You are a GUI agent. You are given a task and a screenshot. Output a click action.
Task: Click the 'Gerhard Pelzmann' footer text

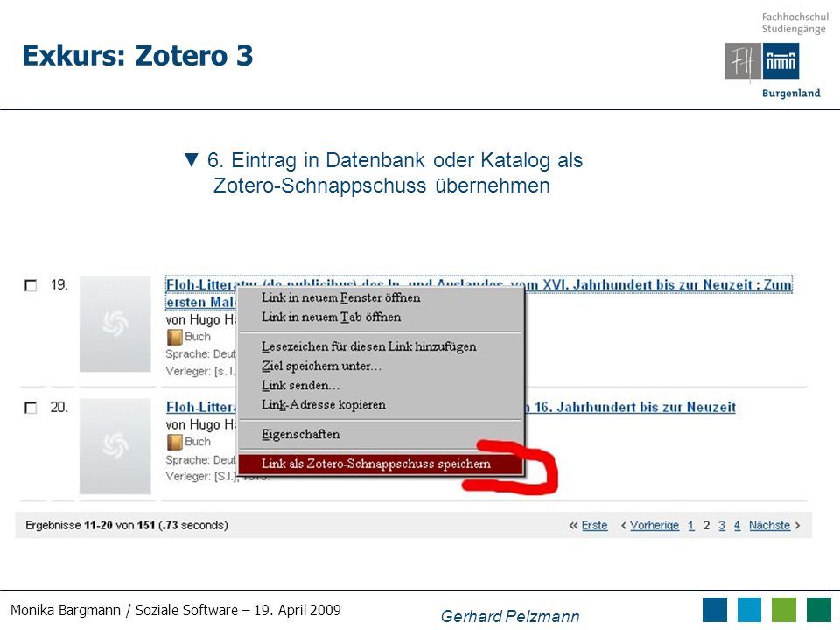(510, 616)
